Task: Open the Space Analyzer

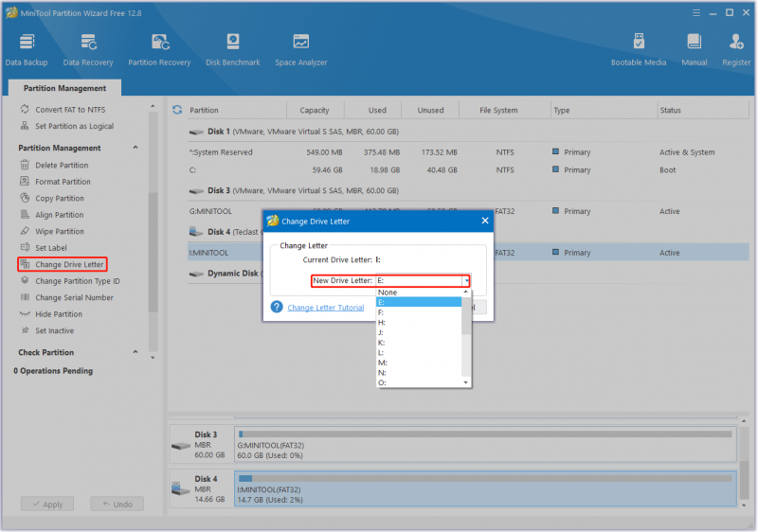Action: (x=300, y=49)
